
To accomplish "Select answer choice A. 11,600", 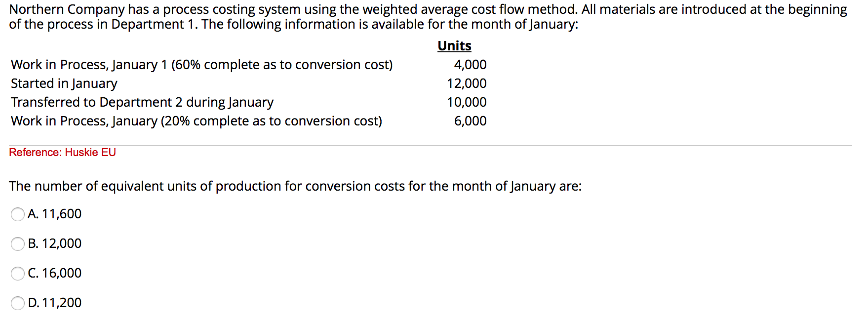I will pos(17,214).
